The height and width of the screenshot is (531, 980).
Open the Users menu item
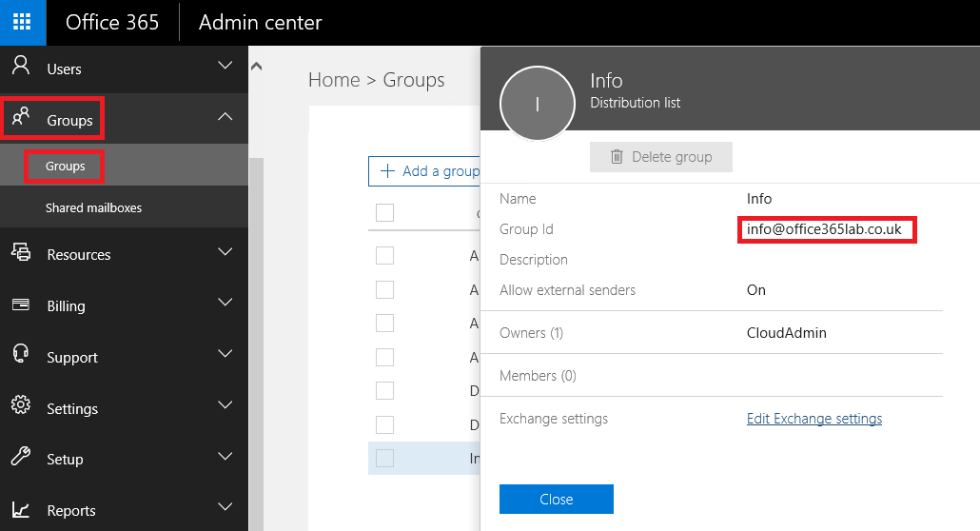(x=124, y=69)
